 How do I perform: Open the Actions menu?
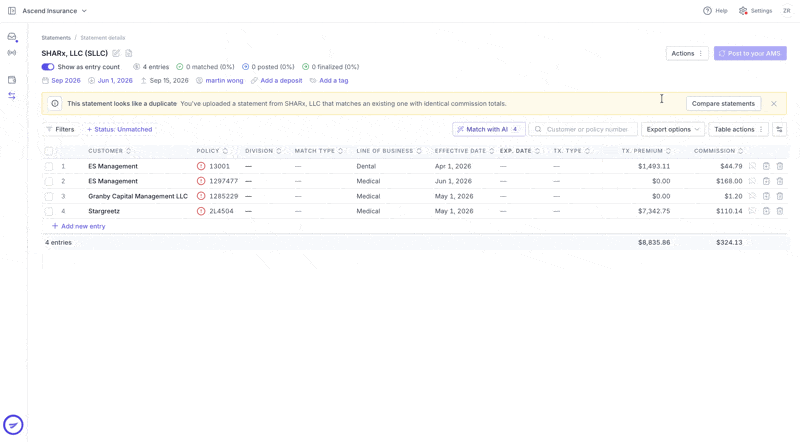tap(687, 53)
